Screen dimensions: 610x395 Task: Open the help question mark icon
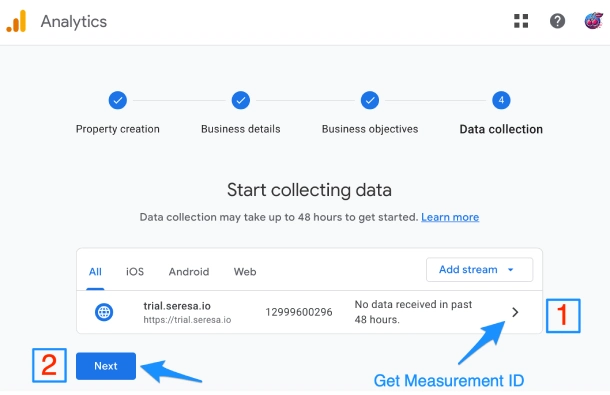[x=557, y=21]
